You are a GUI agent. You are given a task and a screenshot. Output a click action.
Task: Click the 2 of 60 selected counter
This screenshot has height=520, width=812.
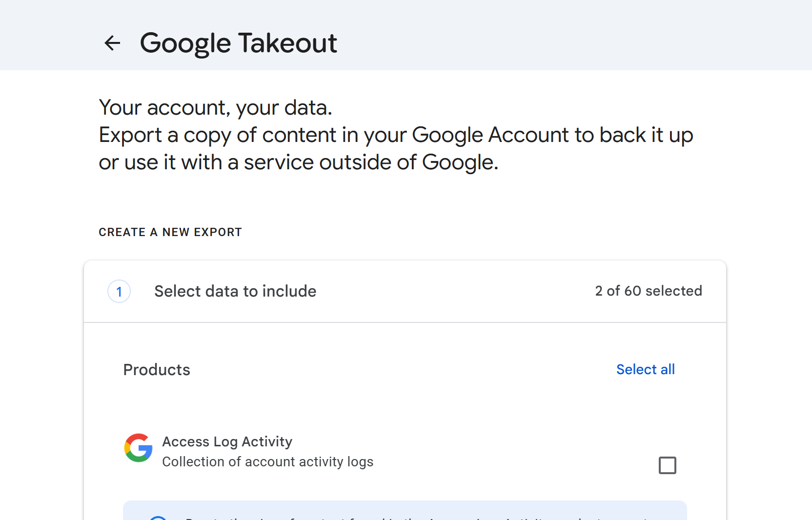click(648, 291)
